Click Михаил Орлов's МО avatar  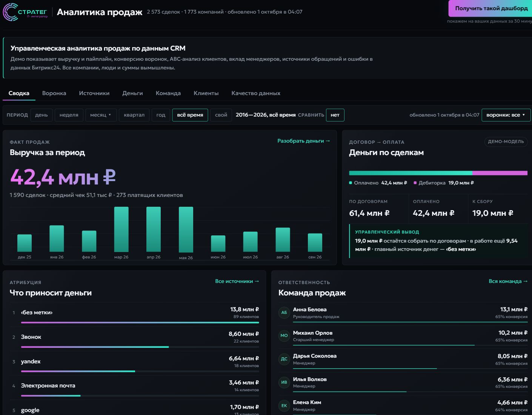[x=284, y=336]
